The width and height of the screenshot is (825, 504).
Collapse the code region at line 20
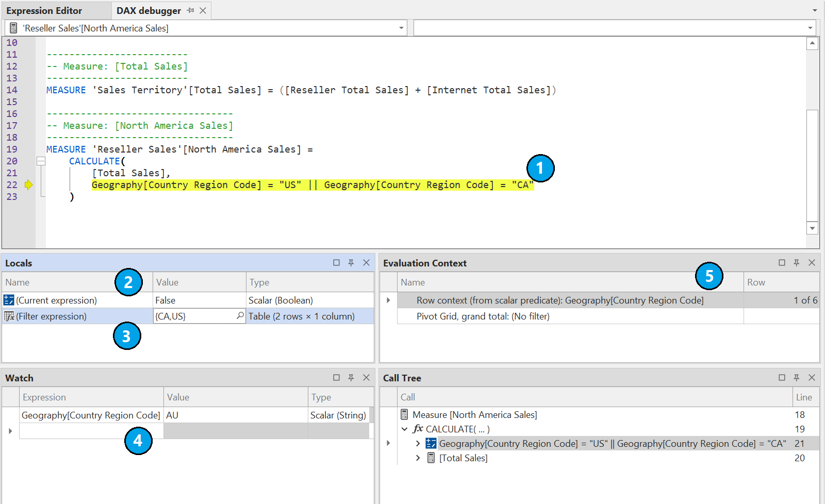(41, 161)
